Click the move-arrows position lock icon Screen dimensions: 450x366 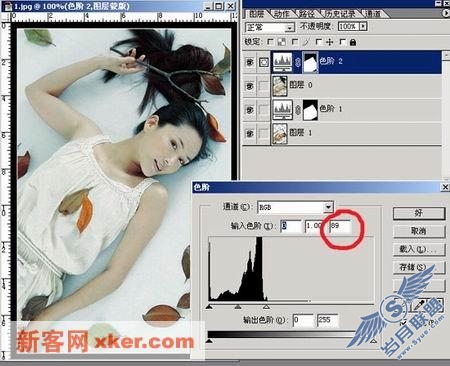(x=330, y=42)
